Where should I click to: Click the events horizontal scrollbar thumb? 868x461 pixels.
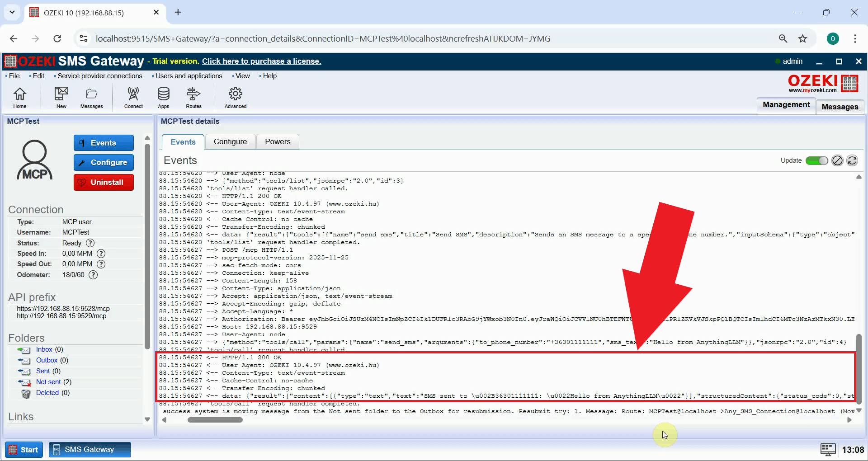pos(215,420)
